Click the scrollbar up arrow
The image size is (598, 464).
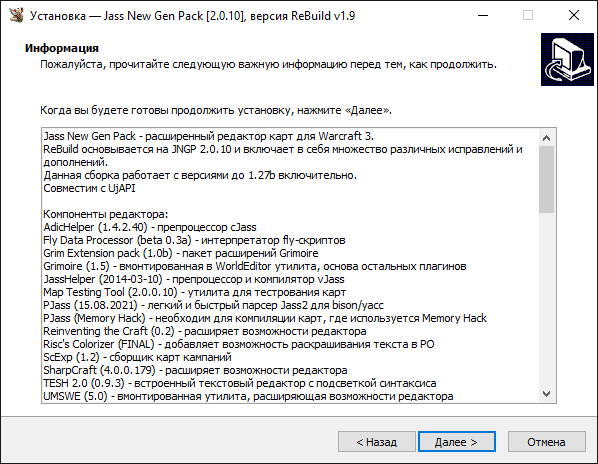coord(547,138)
